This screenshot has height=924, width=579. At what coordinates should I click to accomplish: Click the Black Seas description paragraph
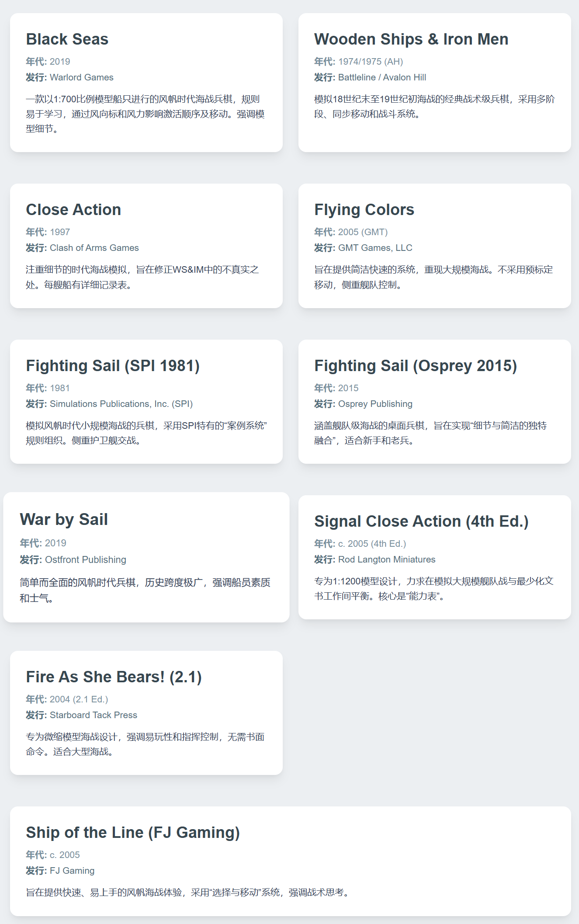tap(146, 114)
